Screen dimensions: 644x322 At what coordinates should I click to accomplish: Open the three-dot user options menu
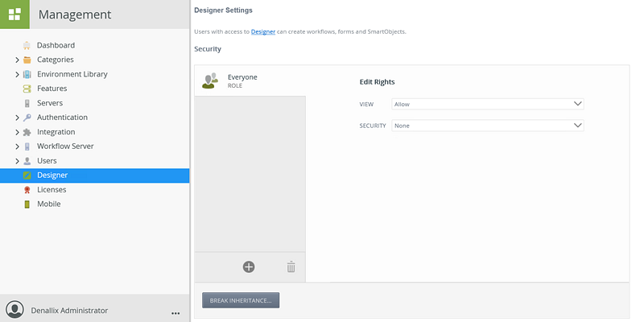click(x=175, y=312)
